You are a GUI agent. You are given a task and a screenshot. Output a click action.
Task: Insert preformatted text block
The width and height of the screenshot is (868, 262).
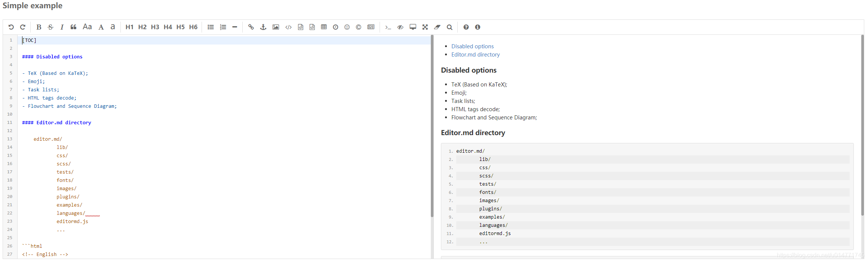[x=300, y=27]
